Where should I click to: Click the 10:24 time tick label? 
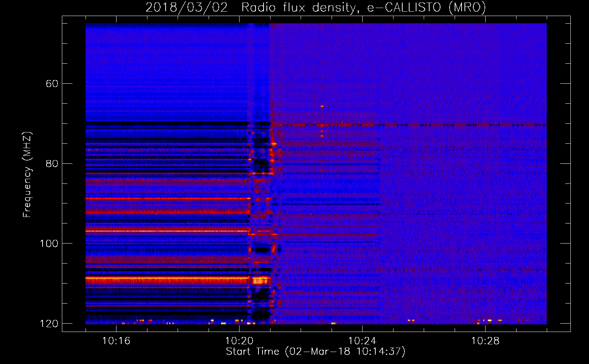tap(362, 341)
